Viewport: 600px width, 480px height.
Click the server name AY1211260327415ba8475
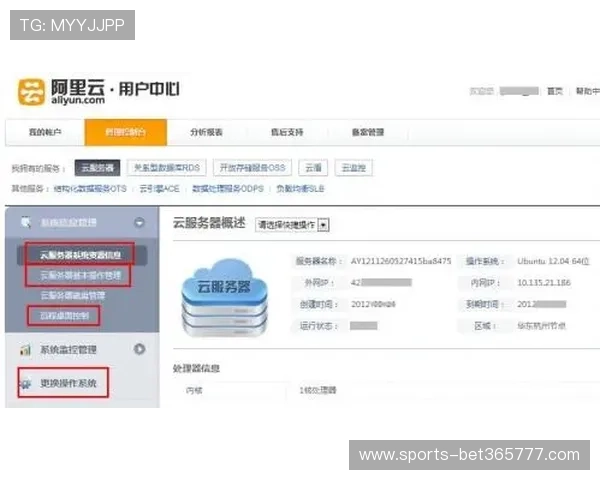coord(401,261)
